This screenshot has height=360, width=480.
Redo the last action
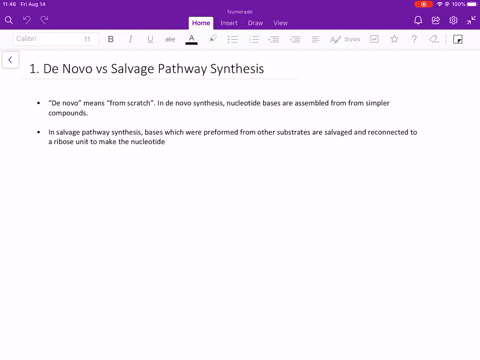coord(44,20)
